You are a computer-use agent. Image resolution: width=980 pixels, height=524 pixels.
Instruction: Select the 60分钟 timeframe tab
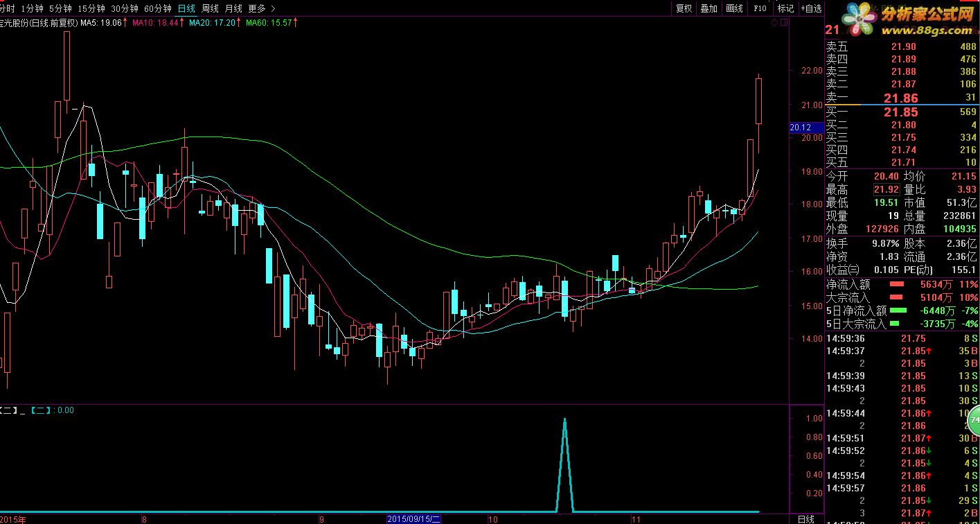coord(157,8)
